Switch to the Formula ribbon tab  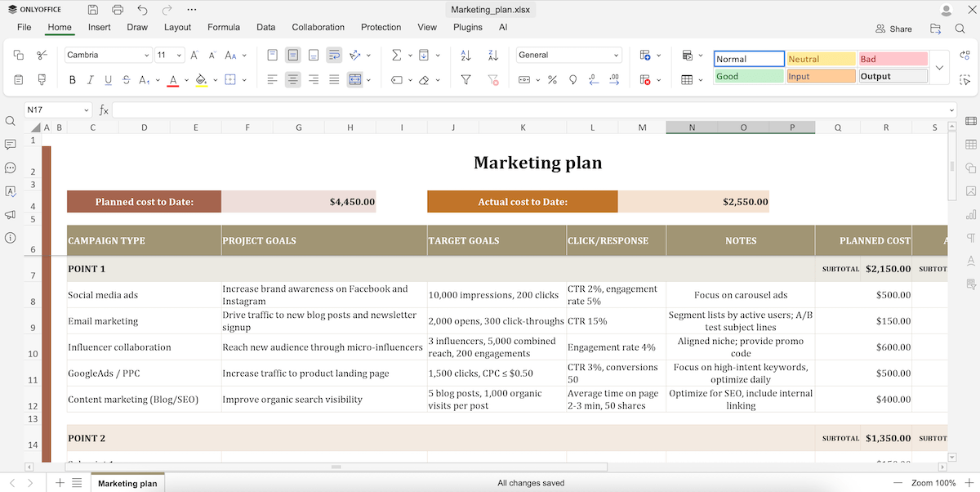tap(223, 27)
